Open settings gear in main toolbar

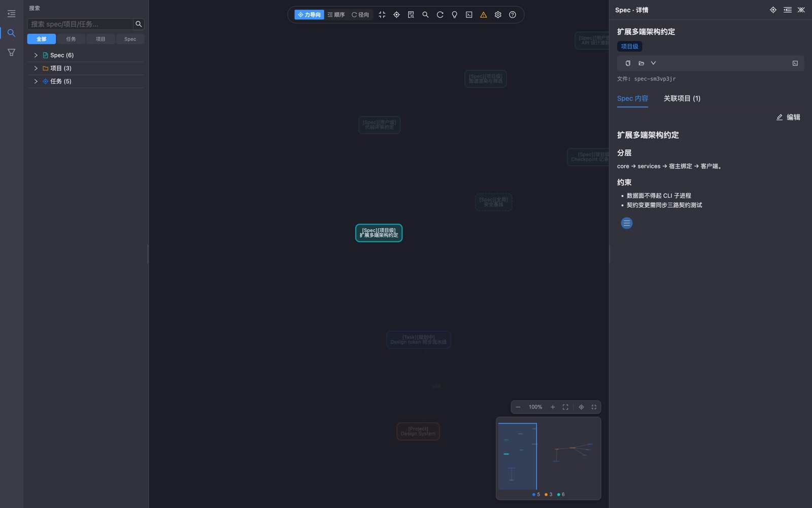coord(498,15)
